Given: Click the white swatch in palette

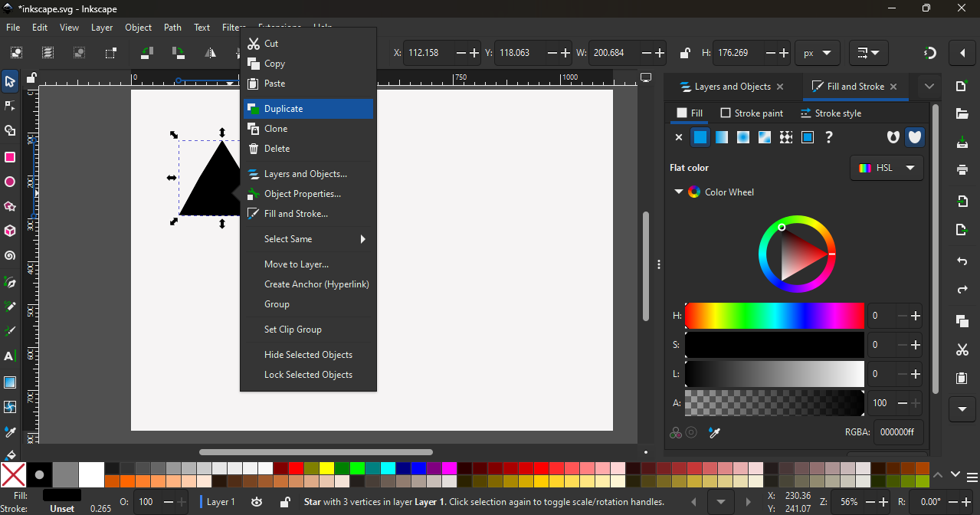Looking at the screenshot, I should point(91,474).
